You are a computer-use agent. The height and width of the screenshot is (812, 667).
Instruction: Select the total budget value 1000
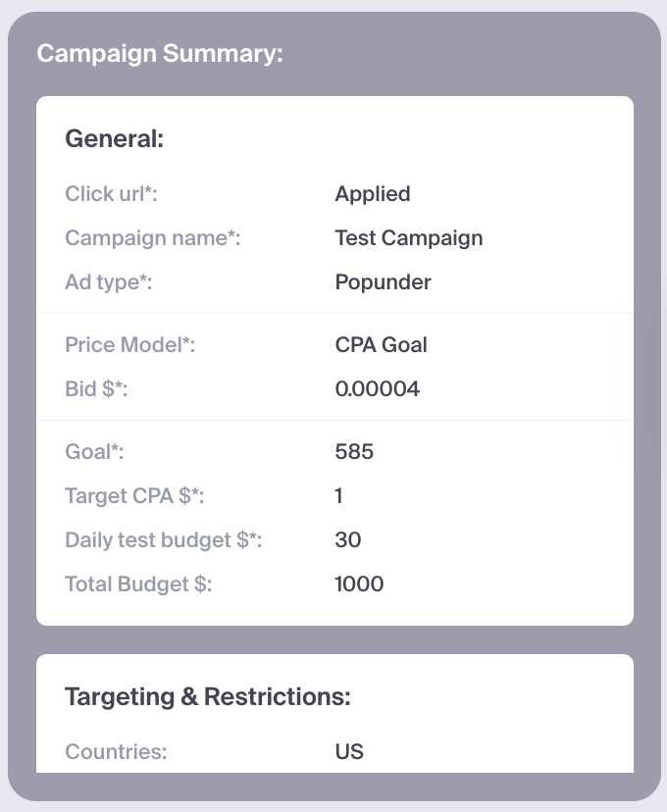[359, 584]
